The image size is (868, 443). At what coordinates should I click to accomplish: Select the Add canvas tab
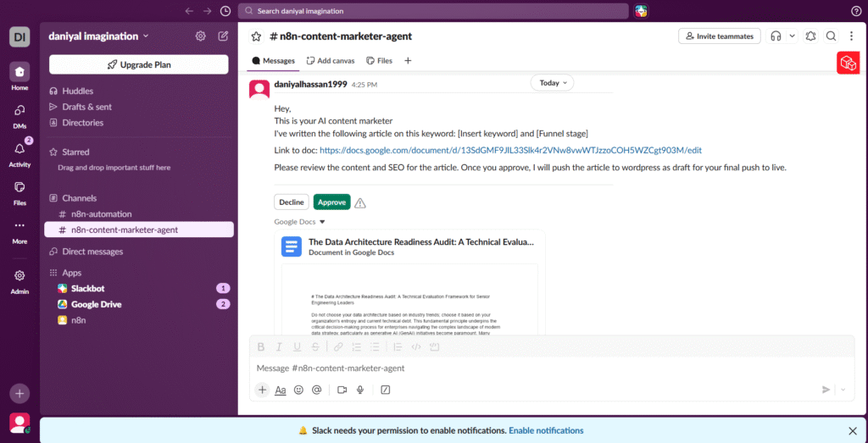coord(330,61)
